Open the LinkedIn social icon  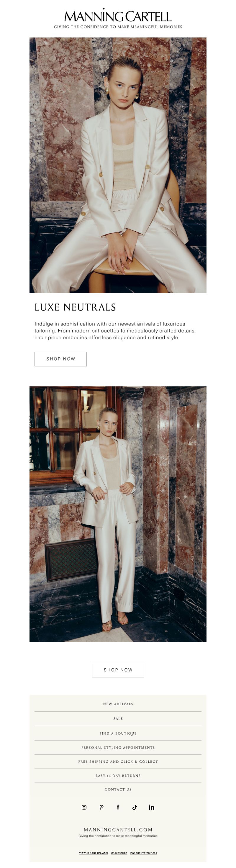coord(152,807)
